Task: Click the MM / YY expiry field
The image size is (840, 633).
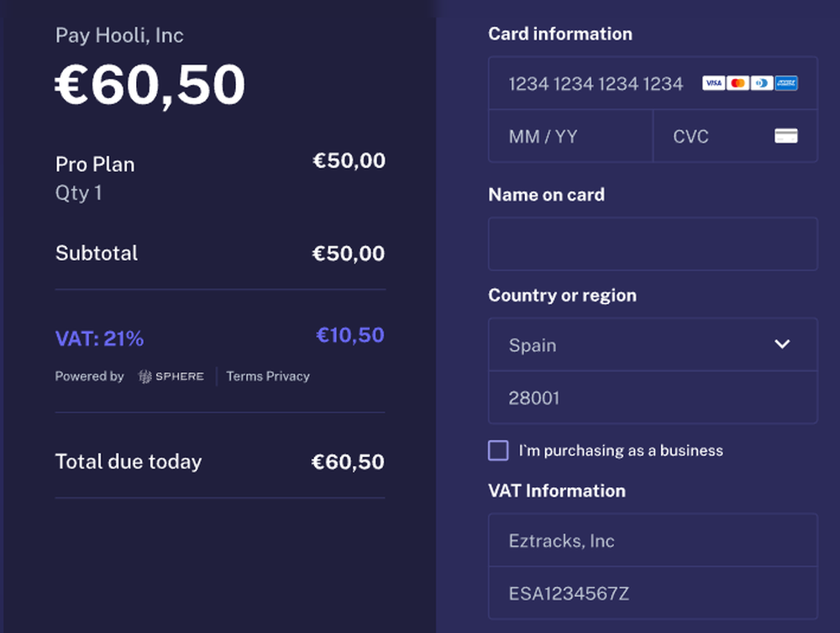Action: click(571, 136)
